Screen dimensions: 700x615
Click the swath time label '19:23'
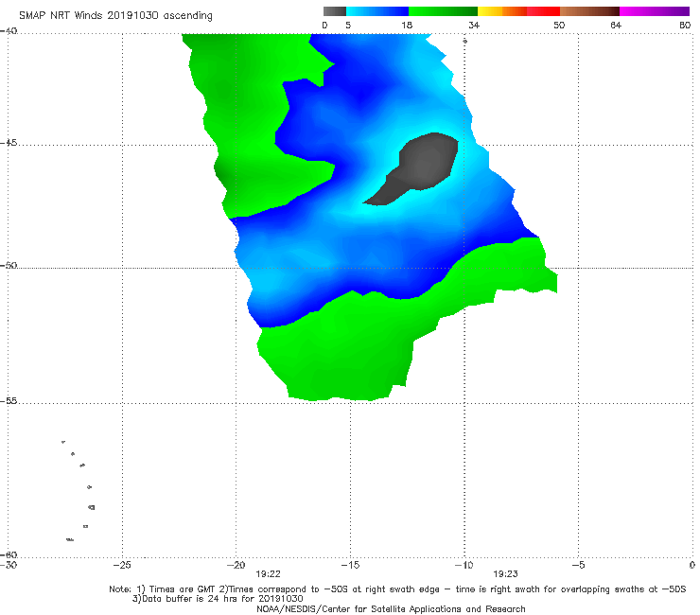tap(505, 574)
